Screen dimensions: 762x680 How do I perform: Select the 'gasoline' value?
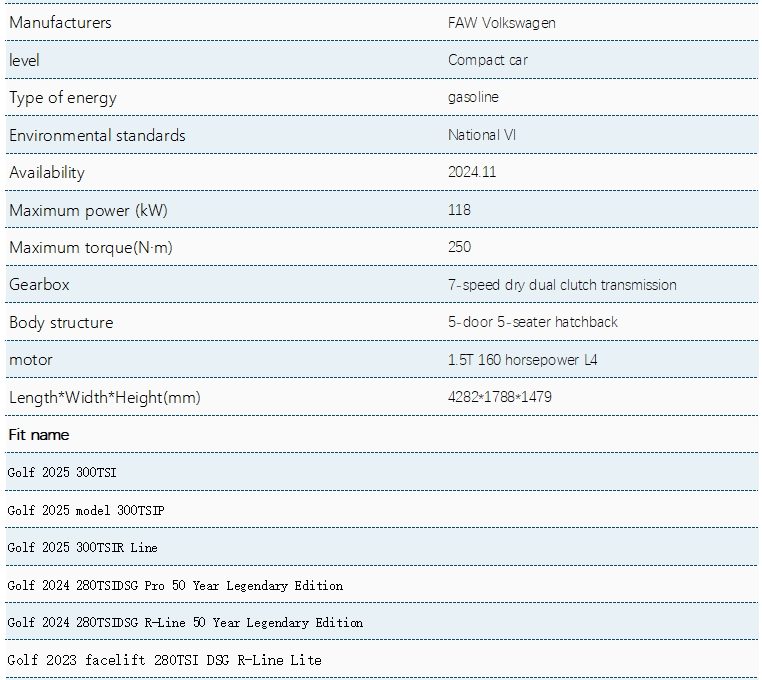(473, 97)
